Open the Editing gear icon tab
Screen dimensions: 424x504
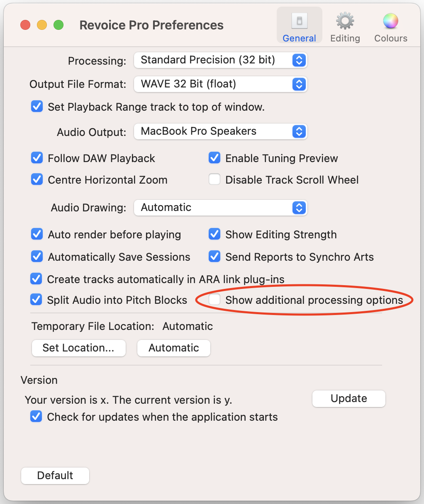(x=345, y=21)
